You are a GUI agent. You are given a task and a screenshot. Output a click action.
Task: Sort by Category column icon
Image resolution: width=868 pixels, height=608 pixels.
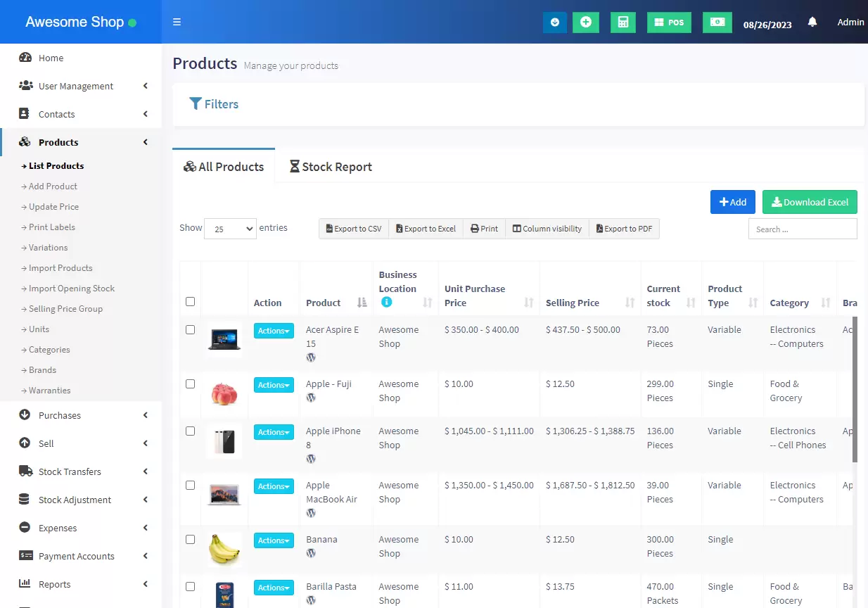tap(825, 303)
